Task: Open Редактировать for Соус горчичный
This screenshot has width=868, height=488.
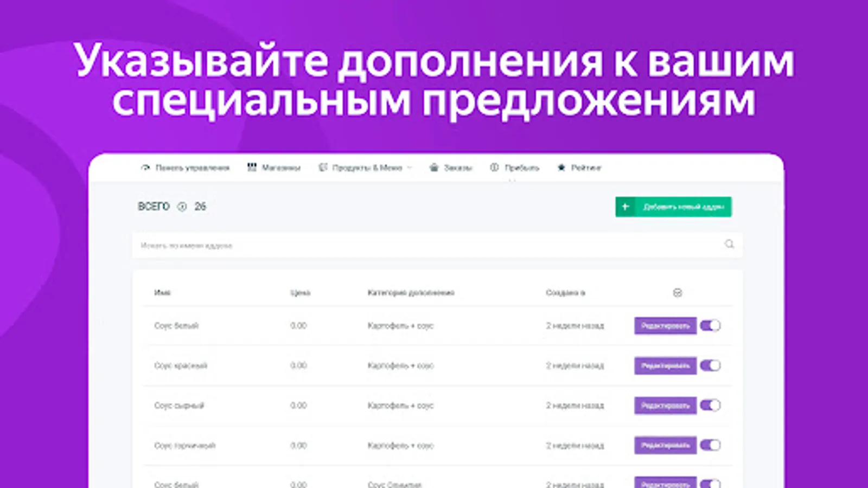Action: coord(666,446)
